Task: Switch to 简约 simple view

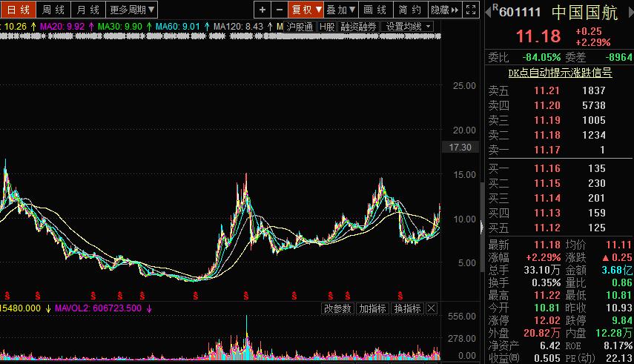Action: (410, 10)
